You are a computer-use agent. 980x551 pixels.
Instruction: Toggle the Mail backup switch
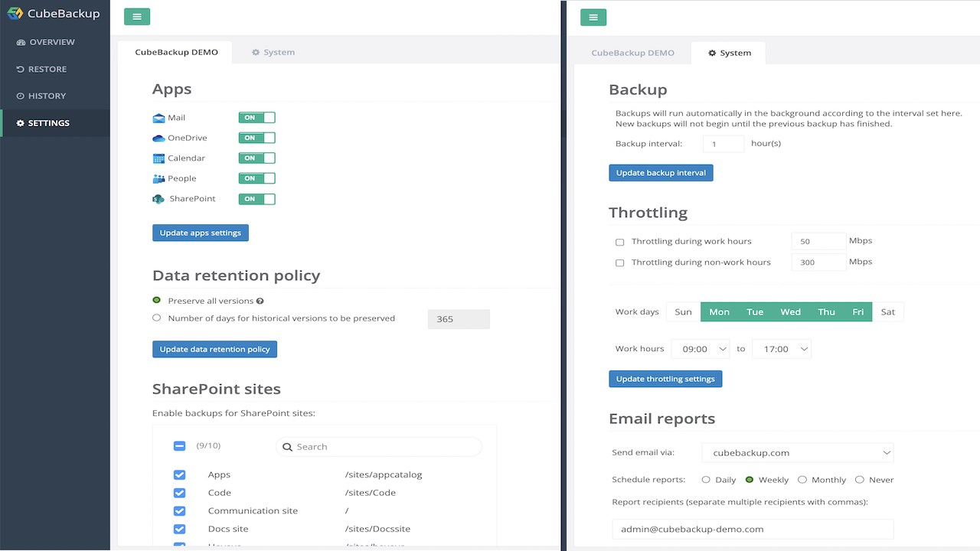coord(256,118)
